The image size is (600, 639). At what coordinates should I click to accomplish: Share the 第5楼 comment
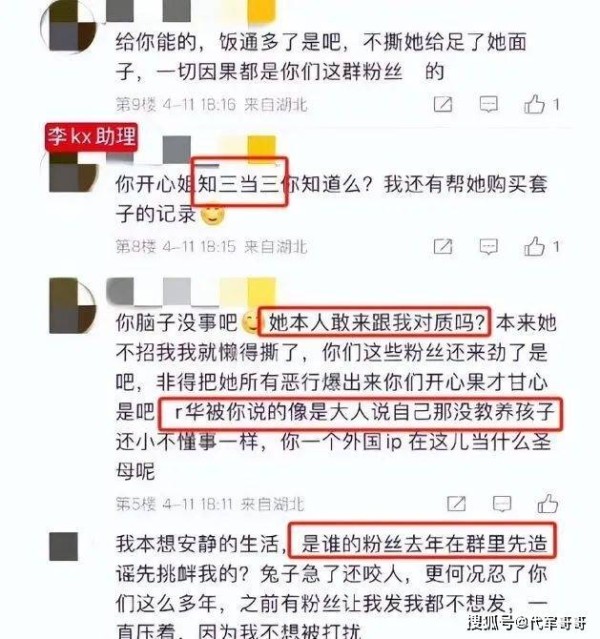pyautogui.click(x=456, y=504)
